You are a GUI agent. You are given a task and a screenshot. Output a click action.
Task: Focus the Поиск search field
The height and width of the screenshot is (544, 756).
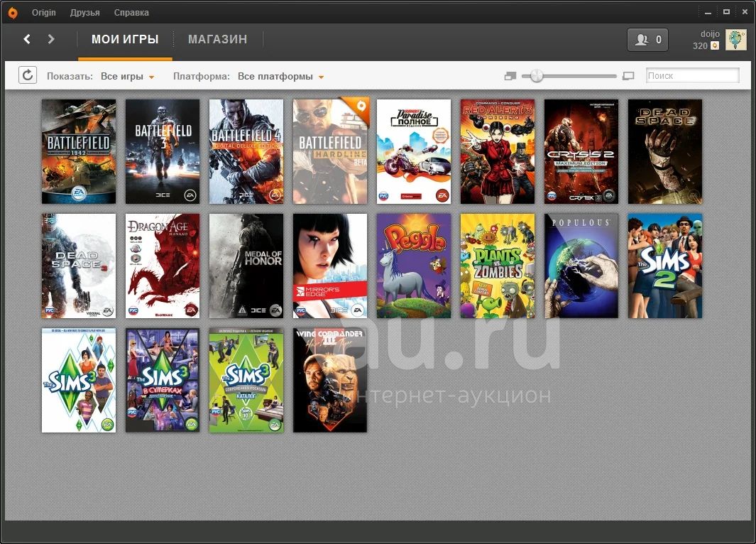click(692, 75)
